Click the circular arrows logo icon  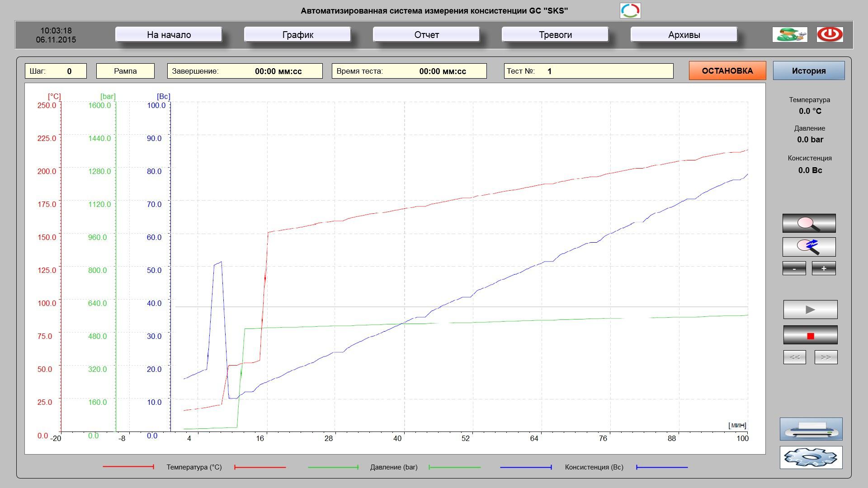pyautogui.click(x=630, y=10)
